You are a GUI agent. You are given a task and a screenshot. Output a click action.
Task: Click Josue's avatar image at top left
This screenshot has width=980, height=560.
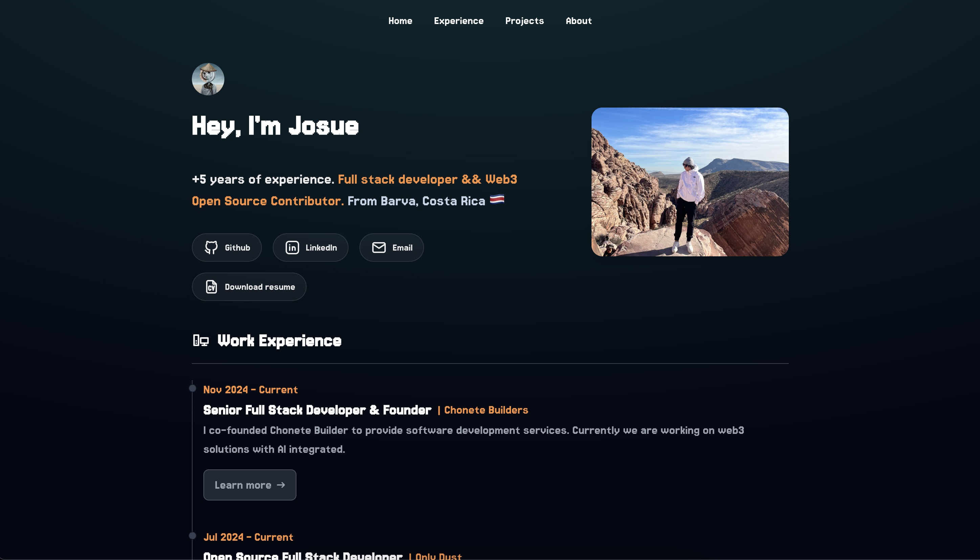(208, 79)
